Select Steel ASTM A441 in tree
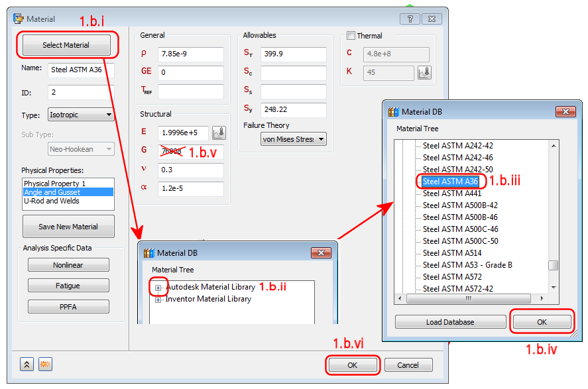 (x=452, y=194)
